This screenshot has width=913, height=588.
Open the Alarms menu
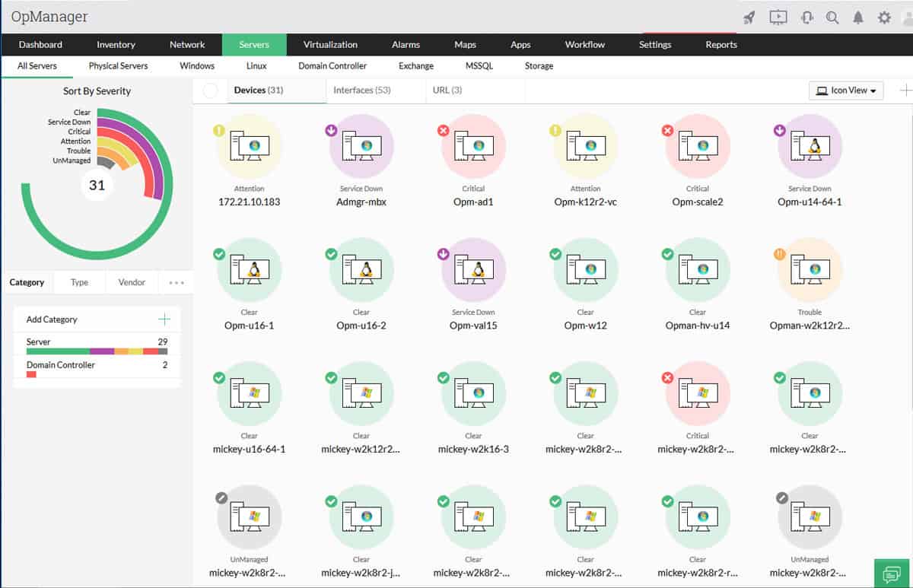pyautogui.click(x=406, y=44)
